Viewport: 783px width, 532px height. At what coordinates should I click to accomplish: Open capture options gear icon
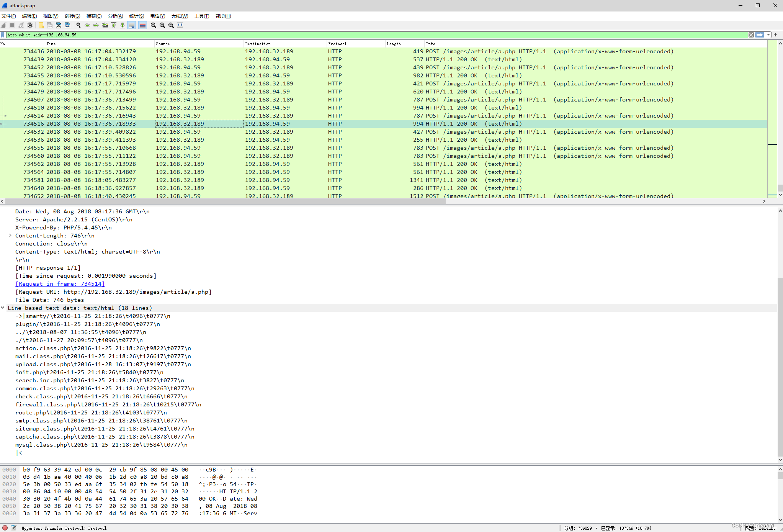click(30, 25)
